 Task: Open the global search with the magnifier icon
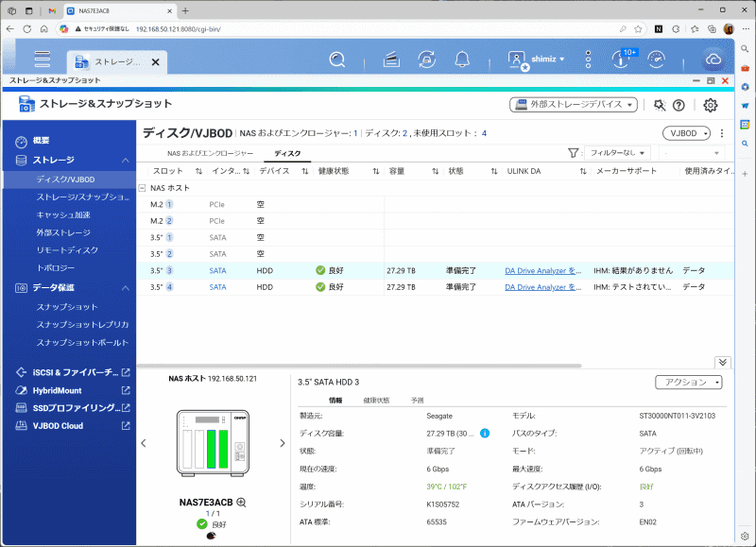[x=336, y=59]
